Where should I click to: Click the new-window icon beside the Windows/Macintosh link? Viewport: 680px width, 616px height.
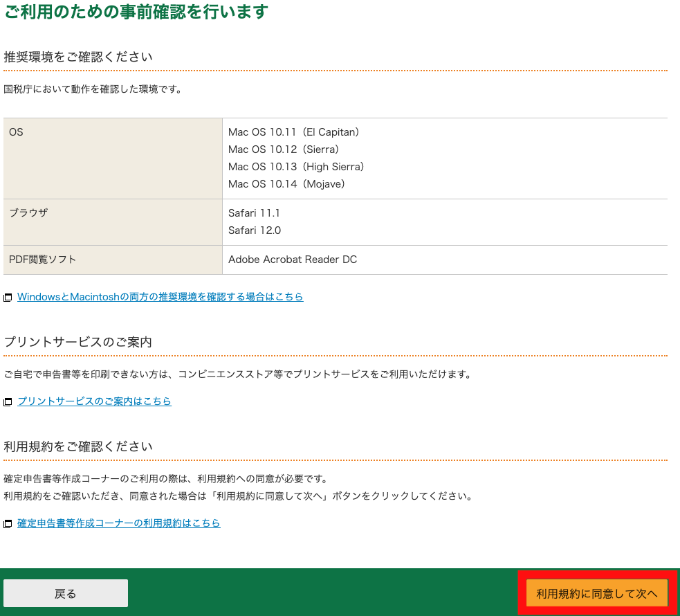pyautogui.click(x=8, y=298)
